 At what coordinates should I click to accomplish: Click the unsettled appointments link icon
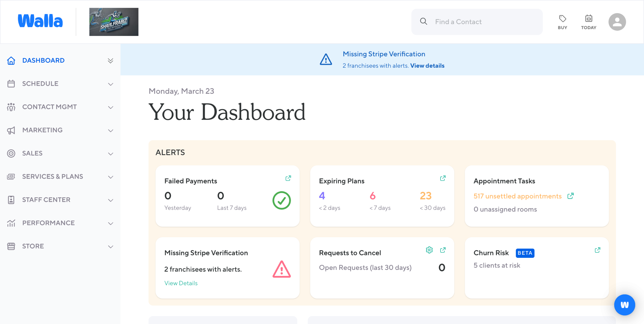click(x=571, y=196)
